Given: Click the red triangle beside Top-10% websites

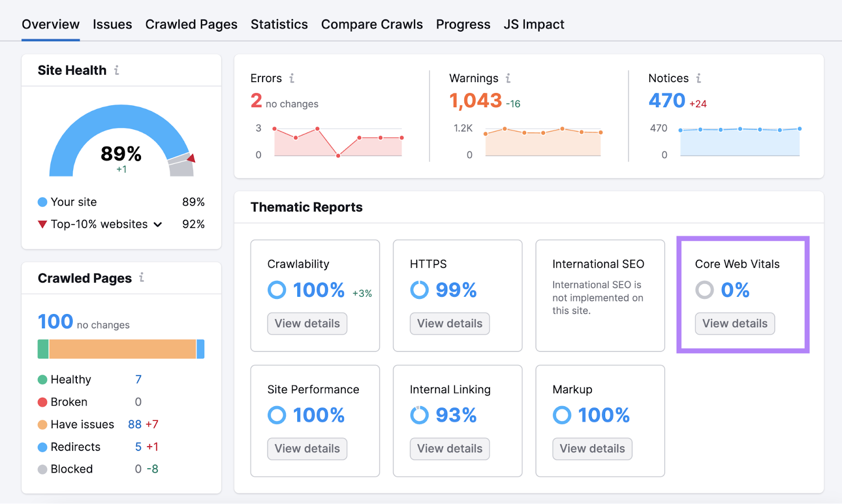Looking at the screenshot, I should [x=42, y=224].
